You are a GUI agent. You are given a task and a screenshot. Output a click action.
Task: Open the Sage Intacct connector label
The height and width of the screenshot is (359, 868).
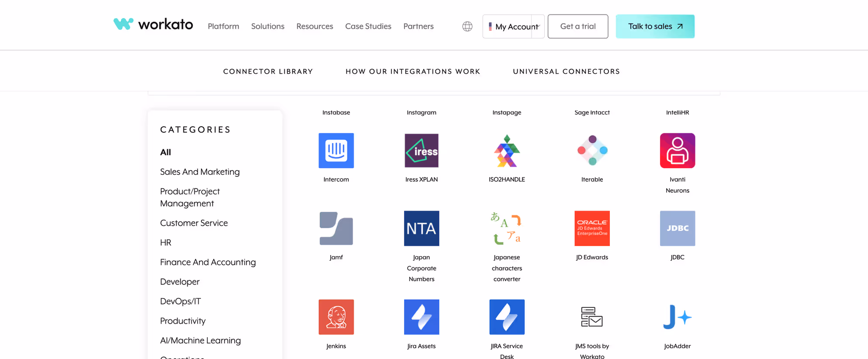592,112
